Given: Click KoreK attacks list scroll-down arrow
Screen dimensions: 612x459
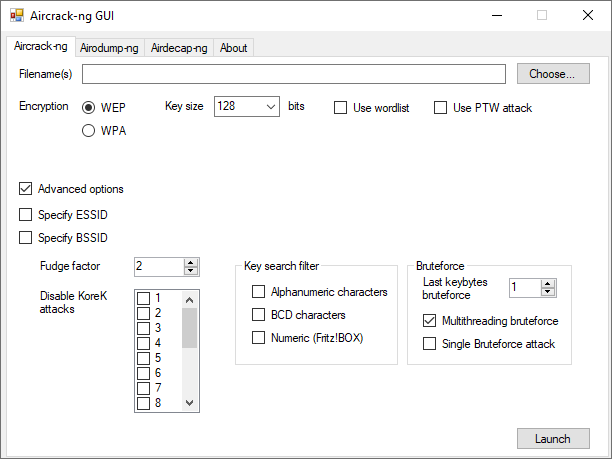Looking at the screenshot, I should coord(189,403).
